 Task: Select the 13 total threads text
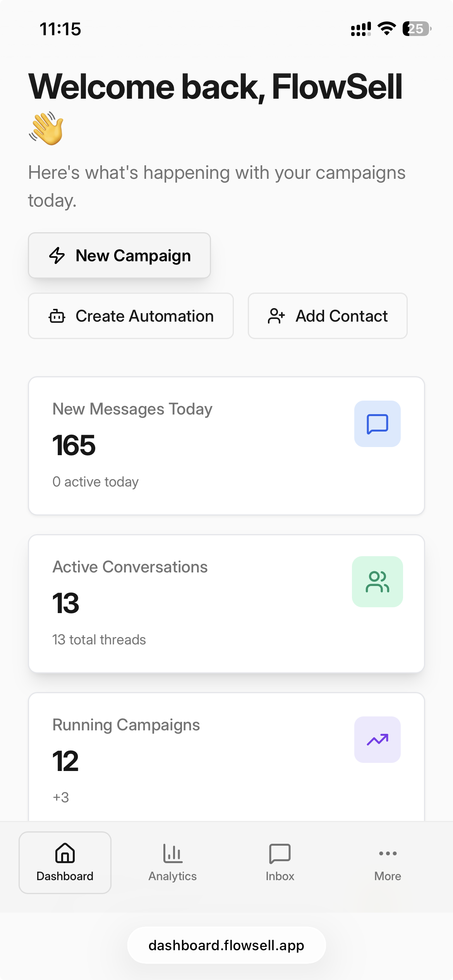pyautogui.click(x=99, y=640)
